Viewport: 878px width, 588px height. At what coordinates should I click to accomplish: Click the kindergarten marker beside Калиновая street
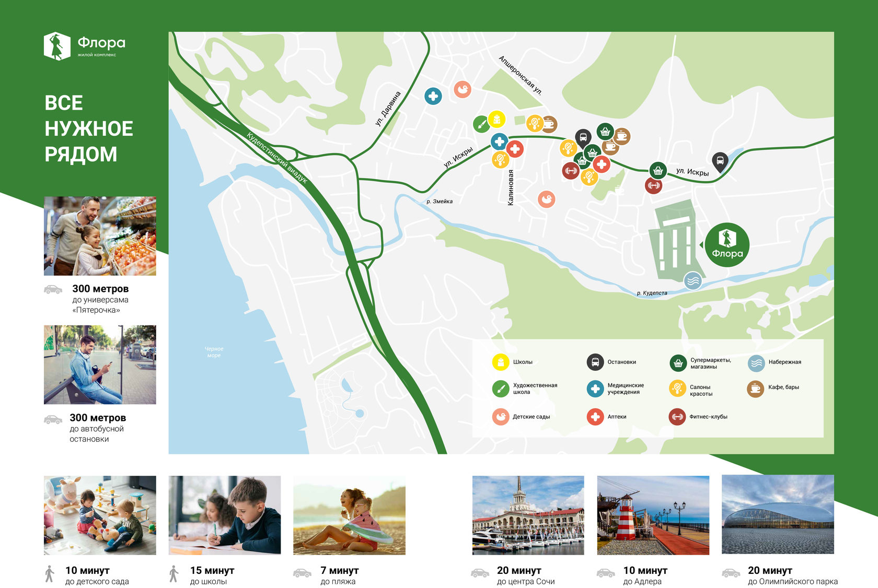tap(547, 199)
